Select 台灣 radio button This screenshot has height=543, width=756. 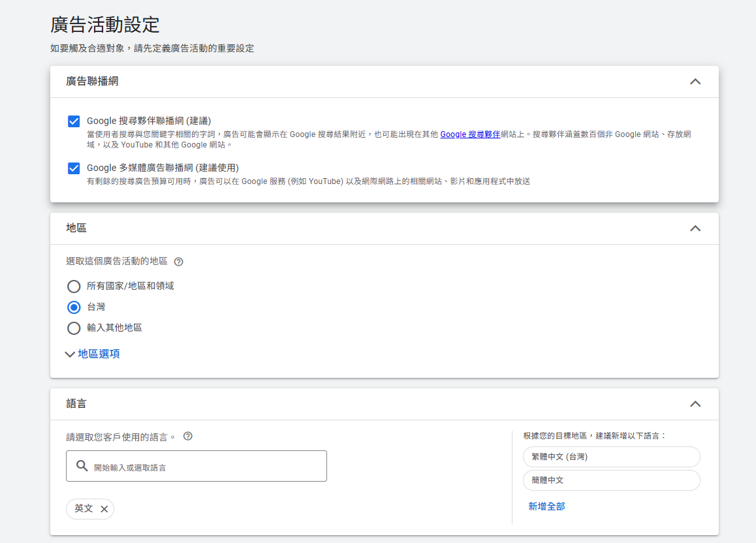(74, 307)
